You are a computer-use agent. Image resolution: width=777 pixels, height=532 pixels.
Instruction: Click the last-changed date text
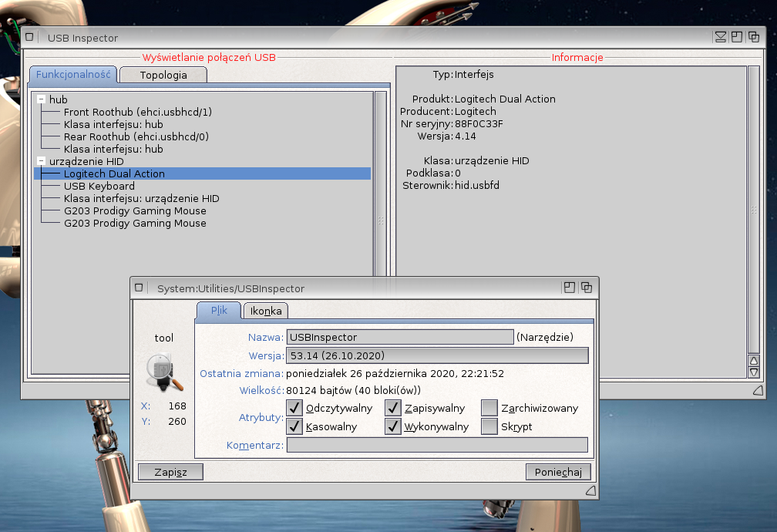point(395,373)
